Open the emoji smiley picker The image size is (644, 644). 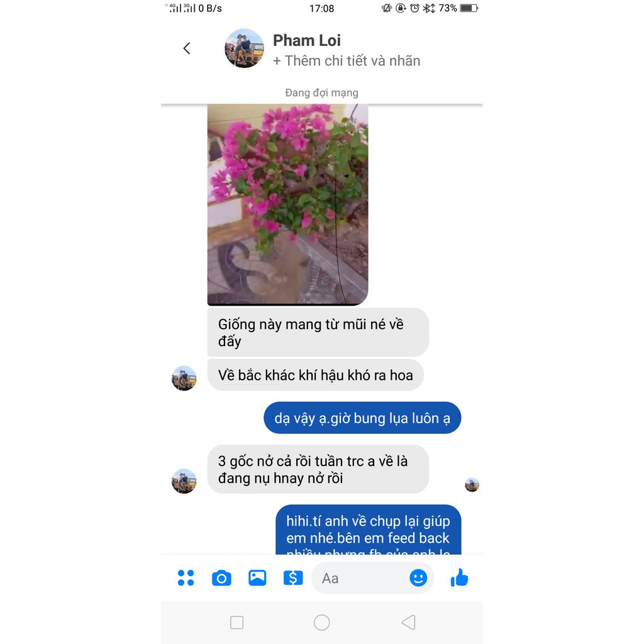(418, 578)
